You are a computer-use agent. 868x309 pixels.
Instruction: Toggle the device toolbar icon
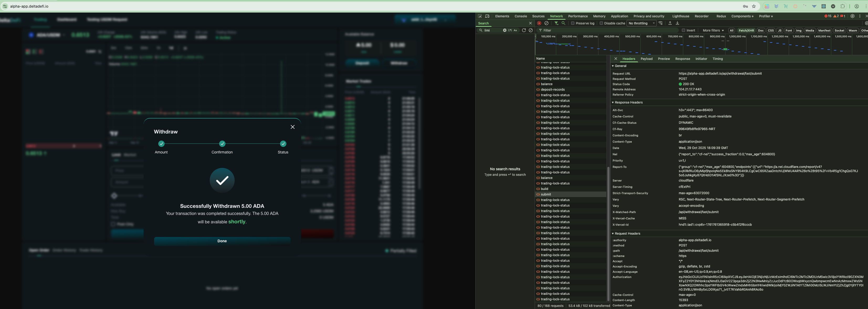(487, 16)
